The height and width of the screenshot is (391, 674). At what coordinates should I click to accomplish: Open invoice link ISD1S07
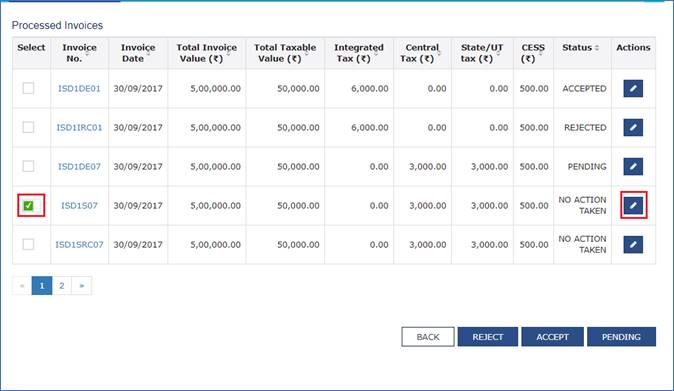pyautogui.click(x=79, y=206)
